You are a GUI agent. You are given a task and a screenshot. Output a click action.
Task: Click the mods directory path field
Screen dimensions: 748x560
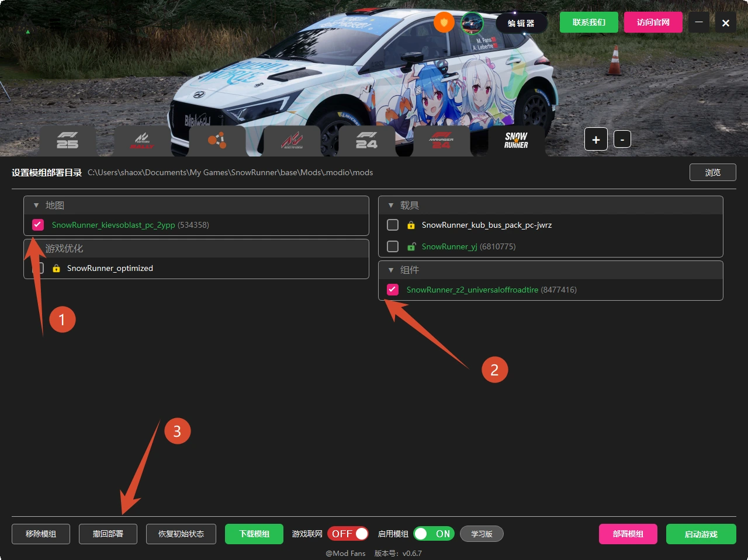click(230, 172)
